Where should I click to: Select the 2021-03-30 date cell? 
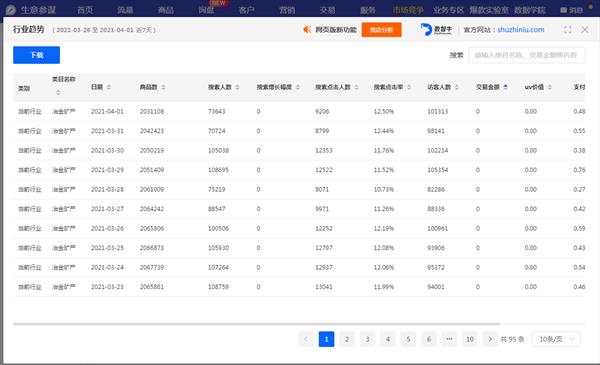click(x=107, y=150)
